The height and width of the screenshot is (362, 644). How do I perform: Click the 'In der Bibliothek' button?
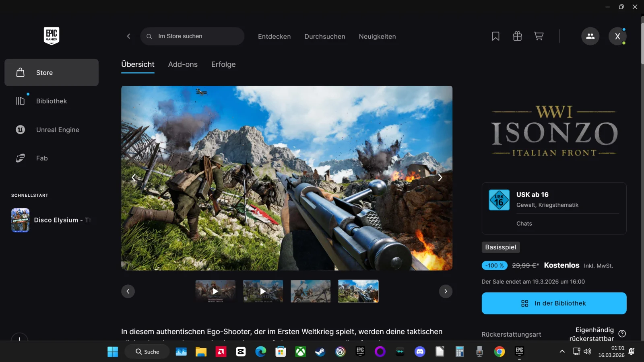pyautogui.click(x=554, y=303)
